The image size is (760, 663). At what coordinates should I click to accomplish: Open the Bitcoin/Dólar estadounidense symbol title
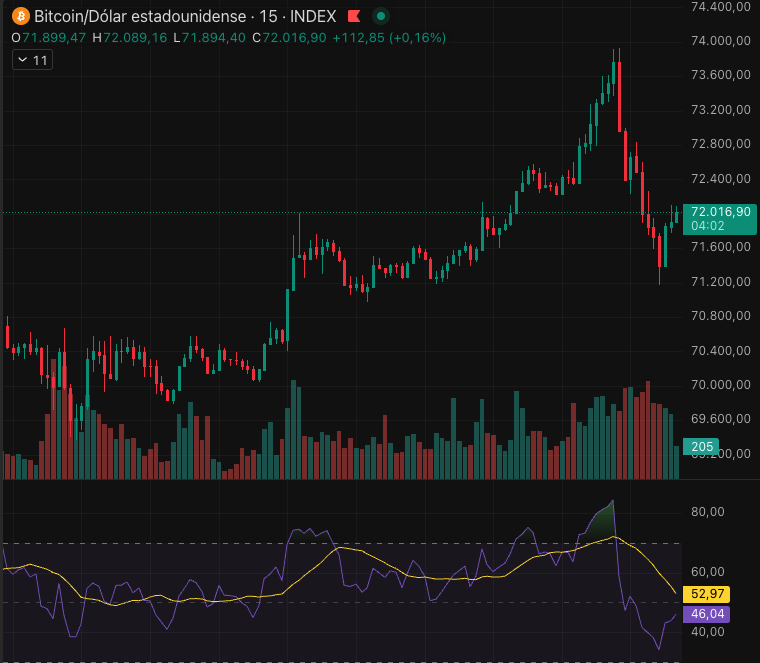pos(140,16)
